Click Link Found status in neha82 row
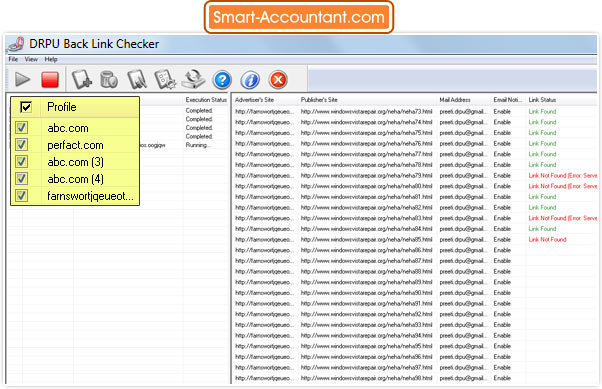Viewport: 602px width, 389px height. (542, 207)
